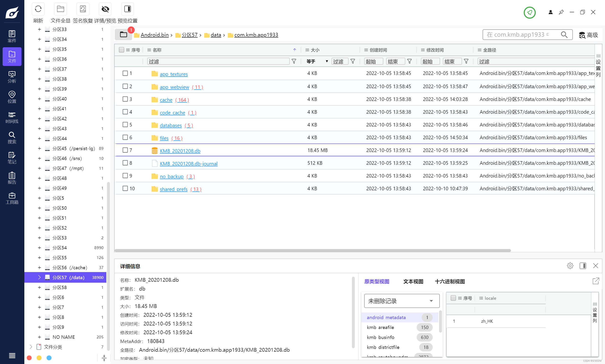The height and width of the screenshot is (364, 605).
Task: Open the 案件 sidebar section
Action: coord(12,36)
